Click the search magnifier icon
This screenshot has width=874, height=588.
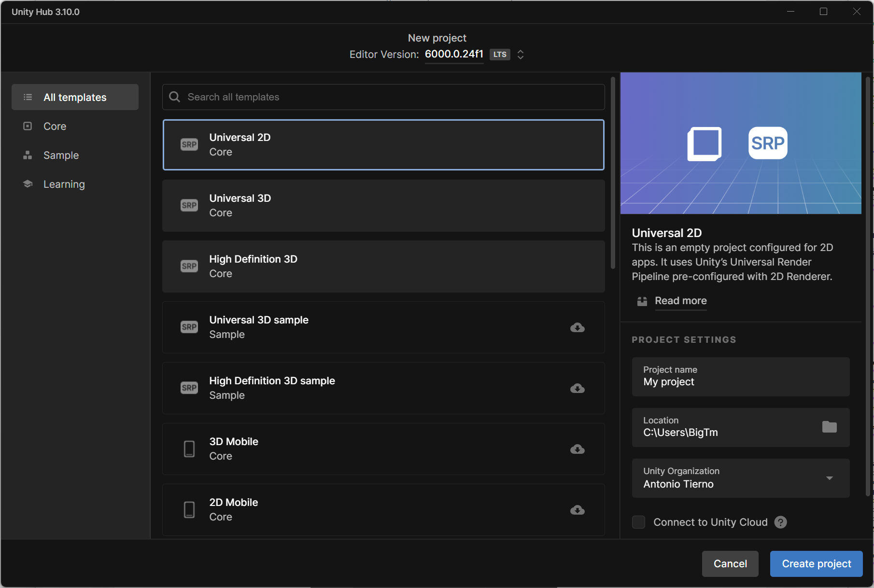[x=174, y=97]
